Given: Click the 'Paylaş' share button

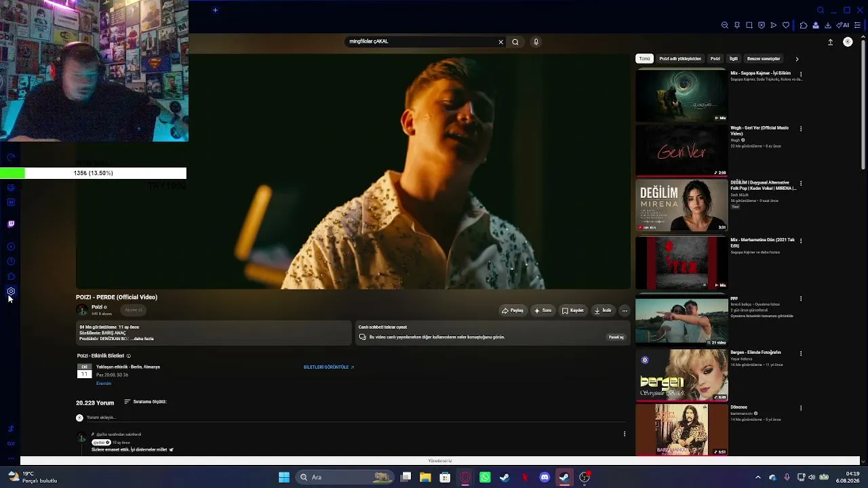Looking at the screenshot, I should click(x=513, y=310).
